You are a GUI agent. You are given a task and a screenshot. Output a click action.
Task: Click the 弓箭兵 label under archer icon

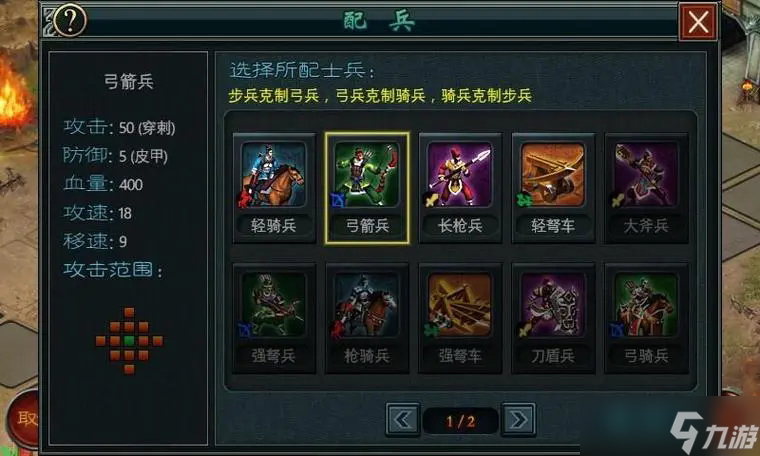pyautogui.click(x=367, y=225)
